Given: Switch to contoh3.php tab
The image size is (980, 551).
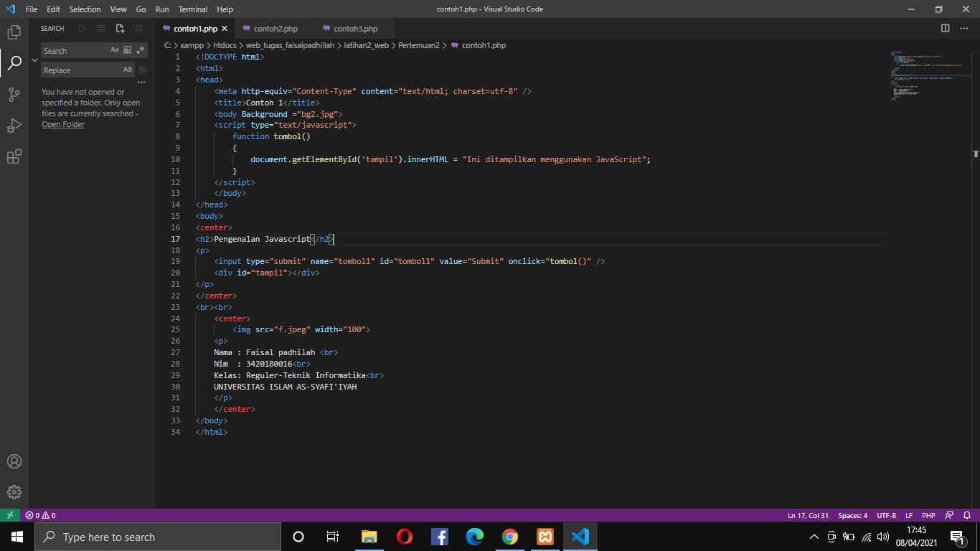Looking at the screenshot, I should tap(356, 29).
